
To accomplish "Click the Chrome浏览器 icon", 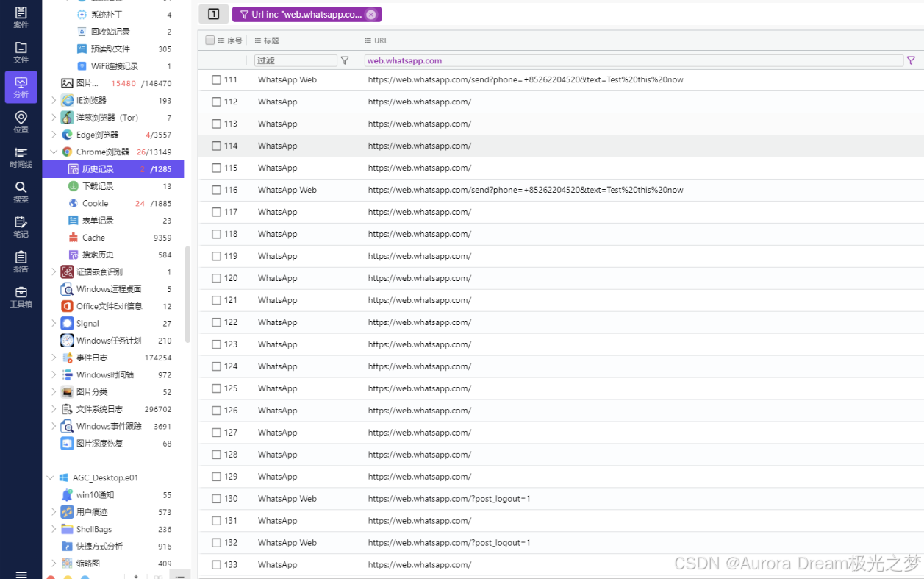I will click(68, 152).
